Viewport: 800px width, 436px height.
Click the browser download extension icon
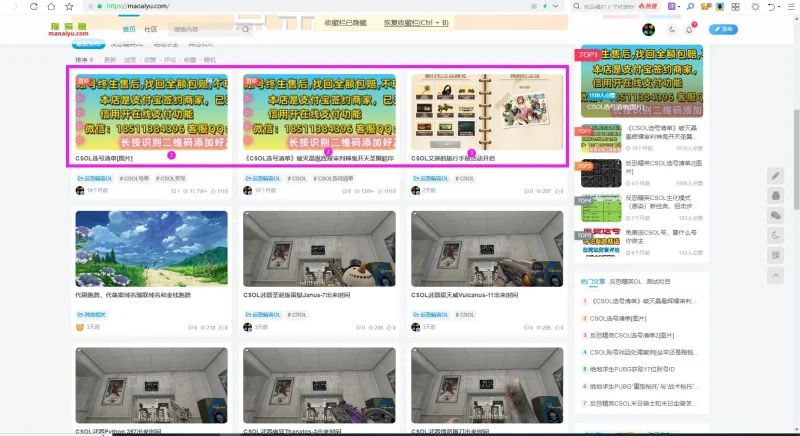[720, 7]
